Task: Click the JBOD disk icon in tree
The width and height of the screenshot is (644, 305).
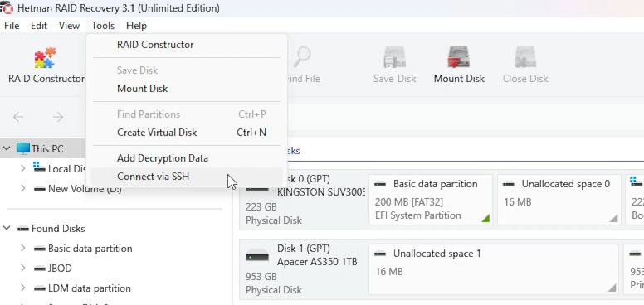Action: tap(40, 269)
